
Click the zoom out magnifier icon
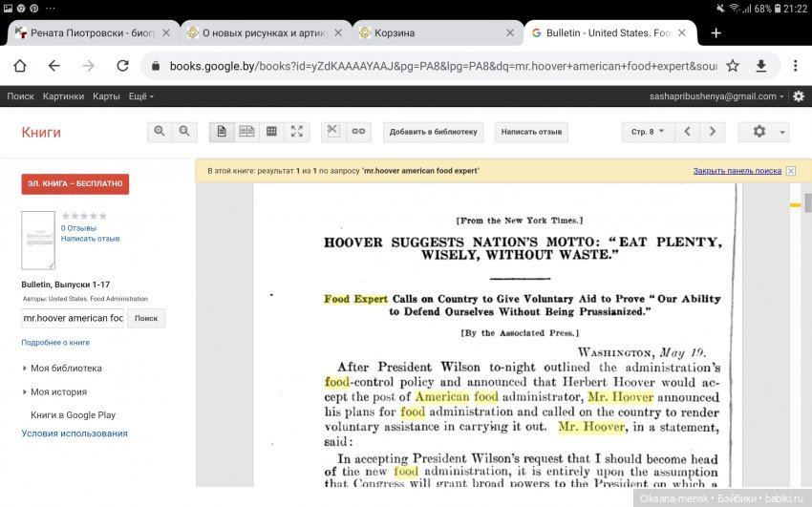[x=184, y=132]
